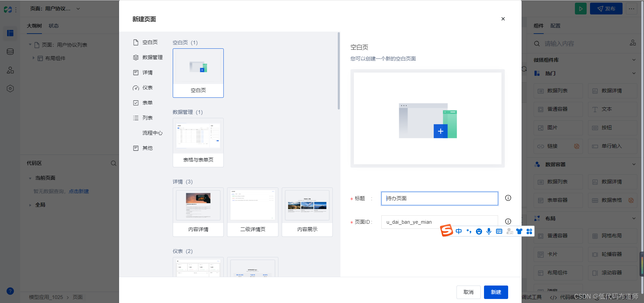This screenshot has height=303, width=644.
Task: Expand the 布局组件 tree node
Action: click(x=34, y=58)
